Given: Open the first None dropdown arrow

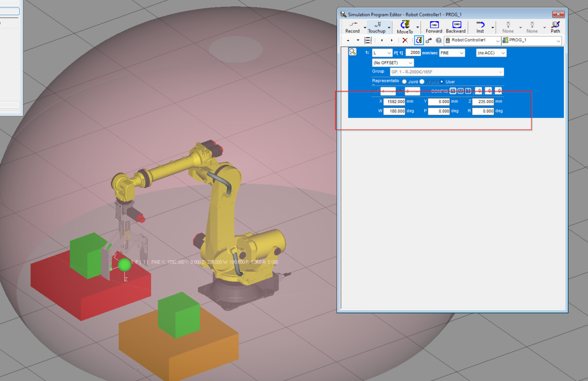Looking at the screenshot, I should [520, 28].
